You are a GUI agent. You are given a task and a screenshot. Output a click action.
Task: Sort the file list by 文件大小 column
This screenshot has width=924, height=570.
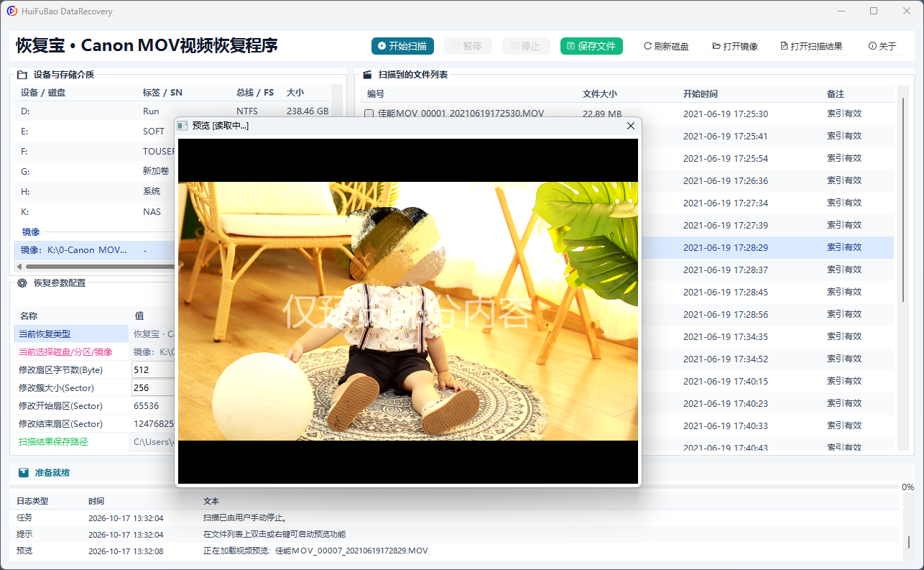599,94
